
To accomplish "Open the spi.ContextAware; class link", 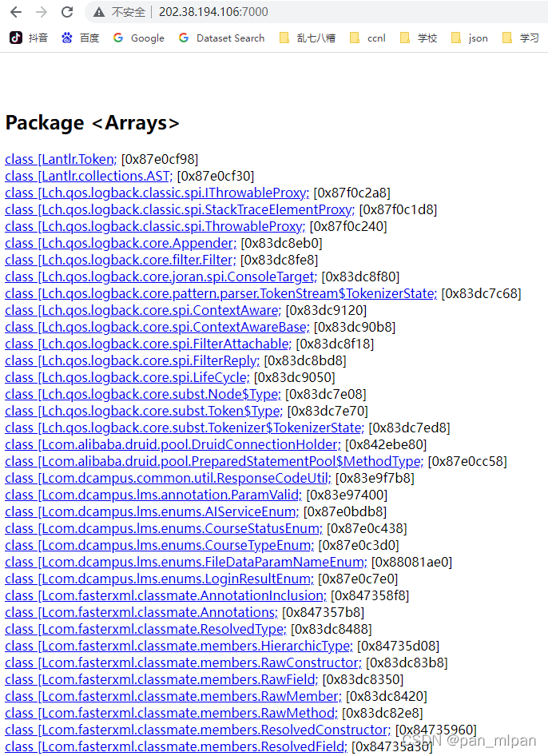I will pos(143,311).
